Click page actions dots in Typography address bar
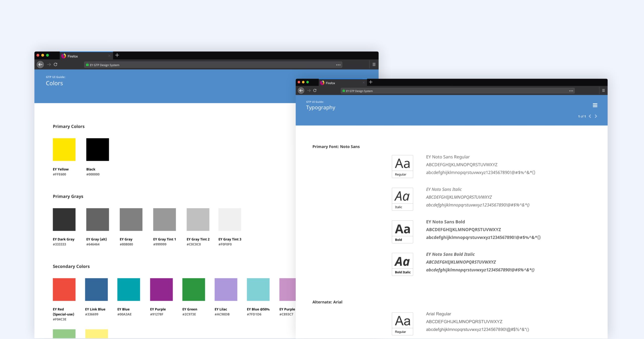The width and height of the screenshot is (644, 339). point(571,91)
